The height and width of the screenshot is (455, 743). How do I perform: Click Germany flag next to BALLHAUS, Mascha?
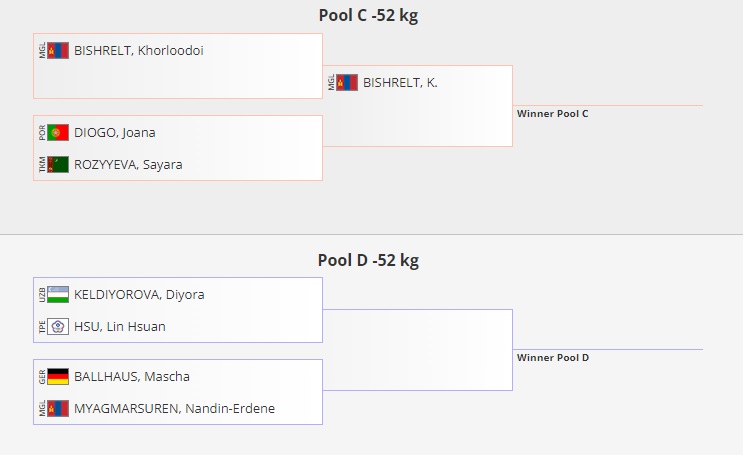coord(58,376)
